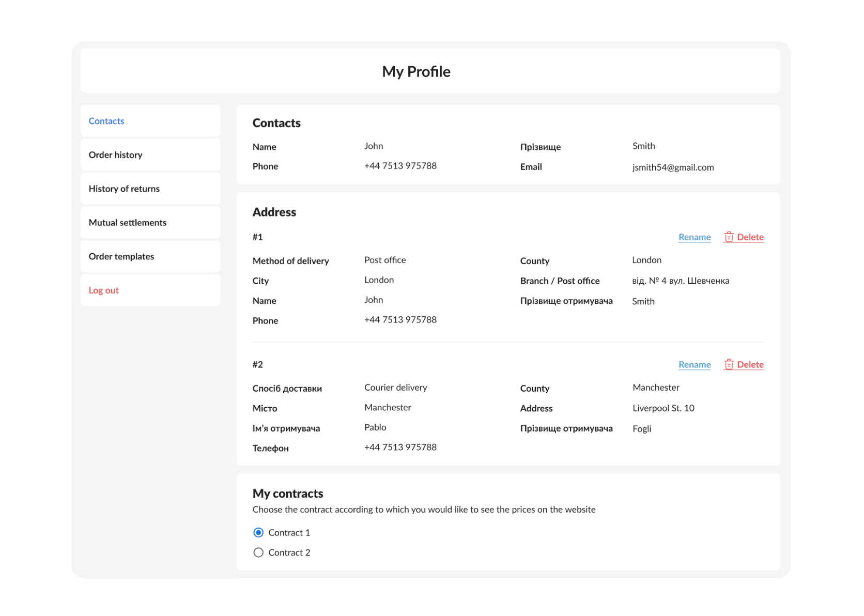Click the recipient surname Fogli
The image size is (864, 616).
[x=642, y=429]
